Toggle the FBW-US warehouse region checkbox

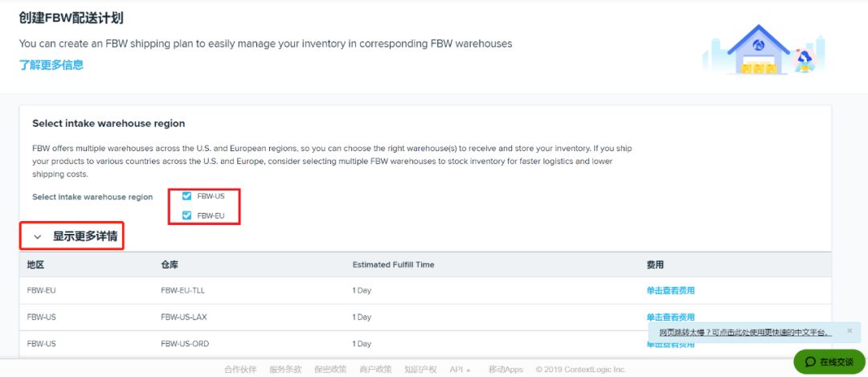click(x=187, y=196)
